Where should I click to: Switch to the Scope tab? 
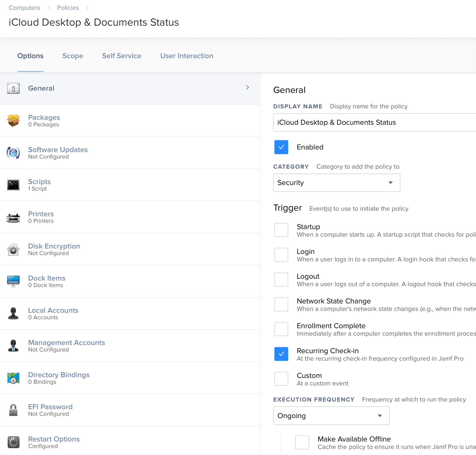73,56
